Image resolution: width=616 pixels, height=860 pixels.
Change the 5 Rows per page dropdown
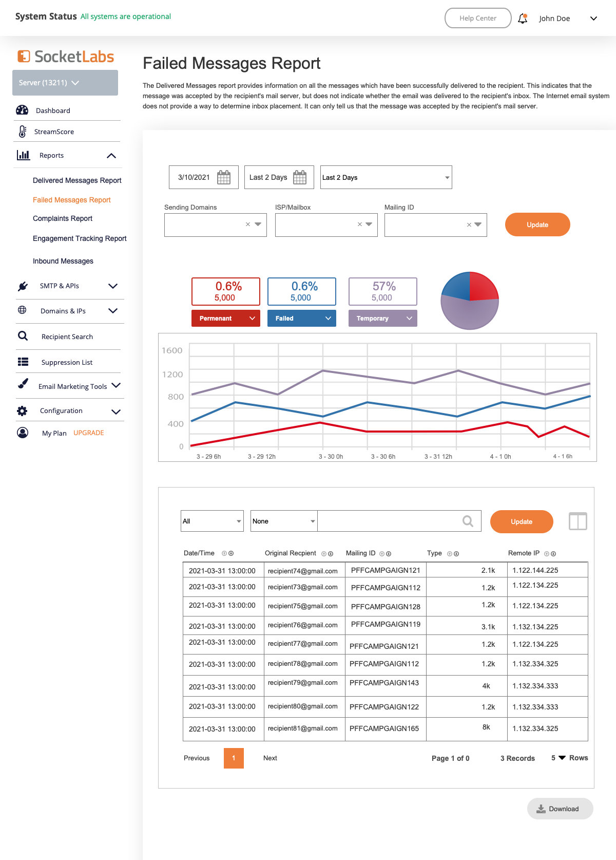562,758
